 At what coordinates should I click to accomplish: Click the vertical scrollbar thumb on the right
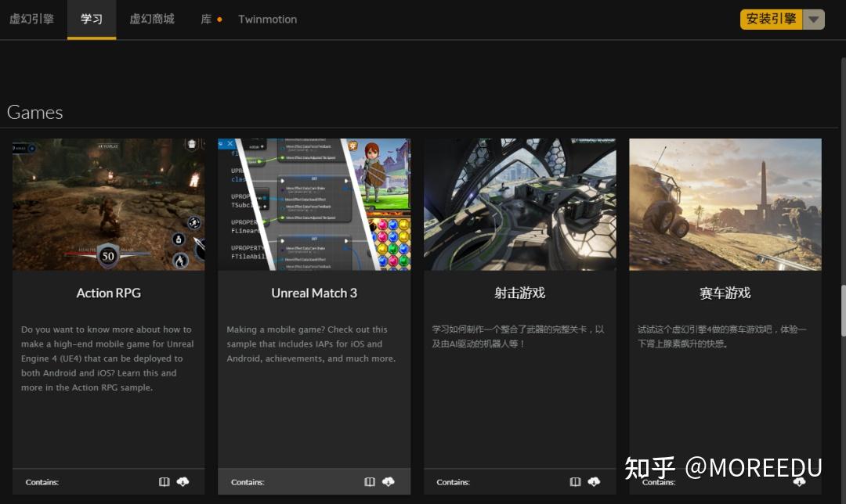click(x=843, y=311)
